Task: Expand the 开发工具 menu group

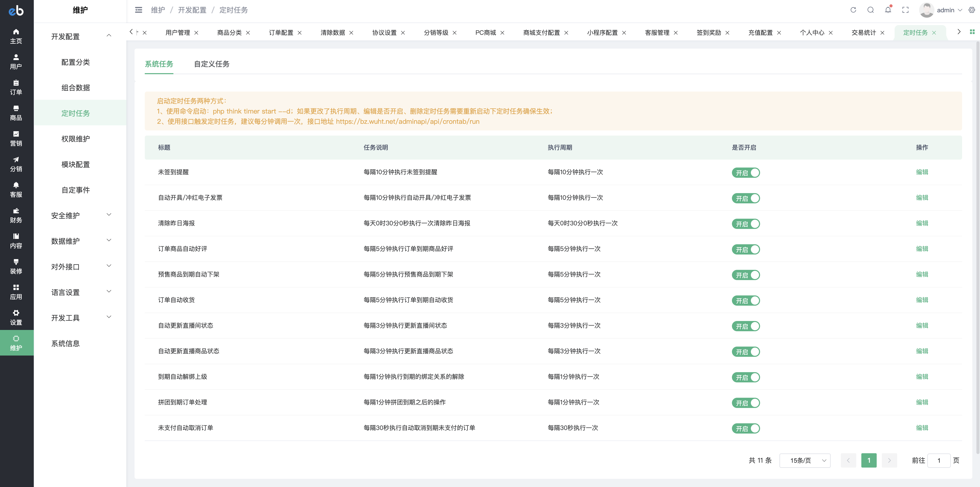Action: pos(80,318)
